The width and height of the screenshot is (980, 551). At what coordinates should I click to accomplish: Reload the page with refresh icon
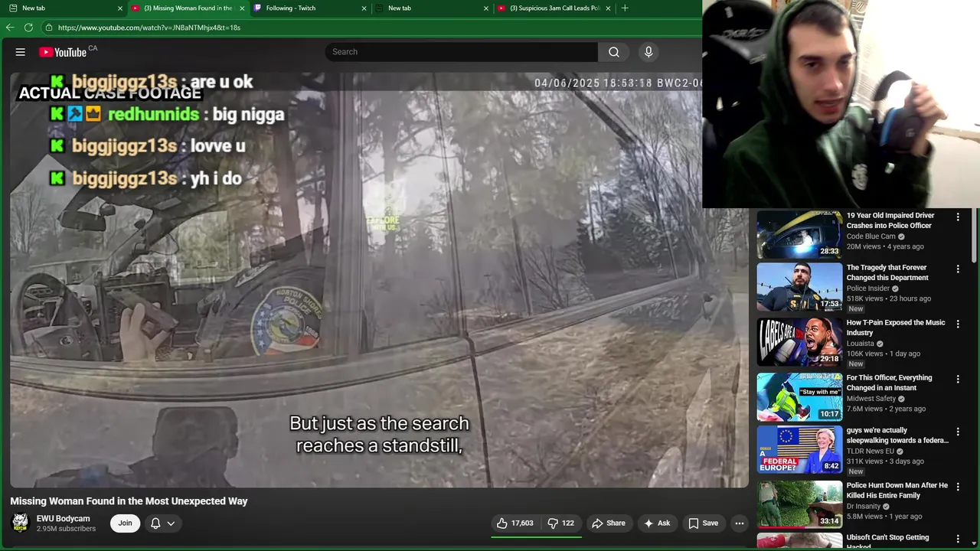(28, 28)
